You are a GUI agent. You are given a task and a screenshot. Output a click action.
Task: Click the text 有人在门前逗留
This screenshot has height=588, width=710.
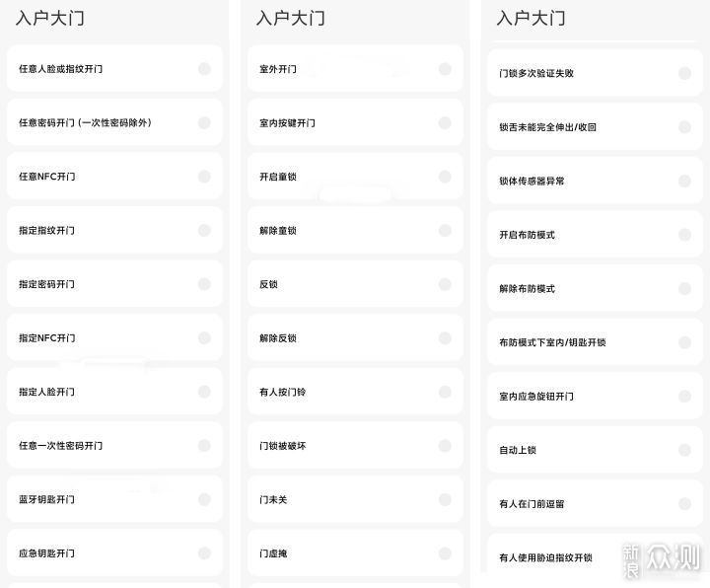(x=532, y=504)
